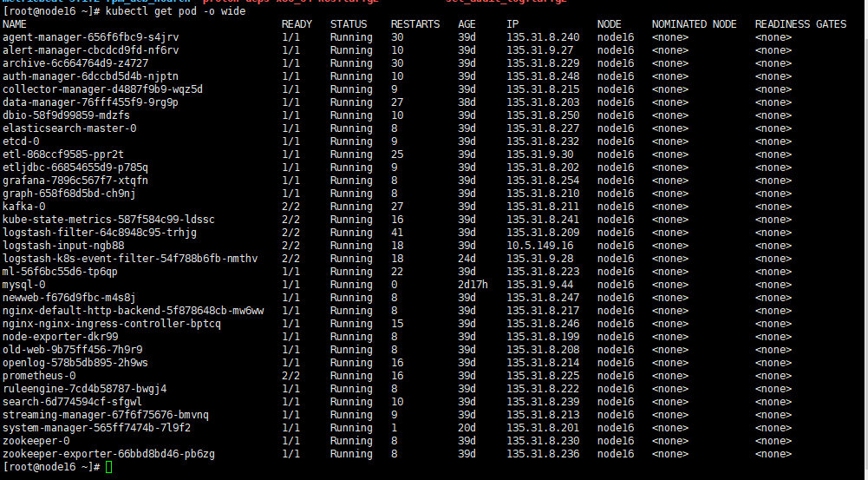This screenshot has height=480, width=868.
Task: Click pod name grafana-7896c567f7-xtqfn
Action: [x=75, y=181]
